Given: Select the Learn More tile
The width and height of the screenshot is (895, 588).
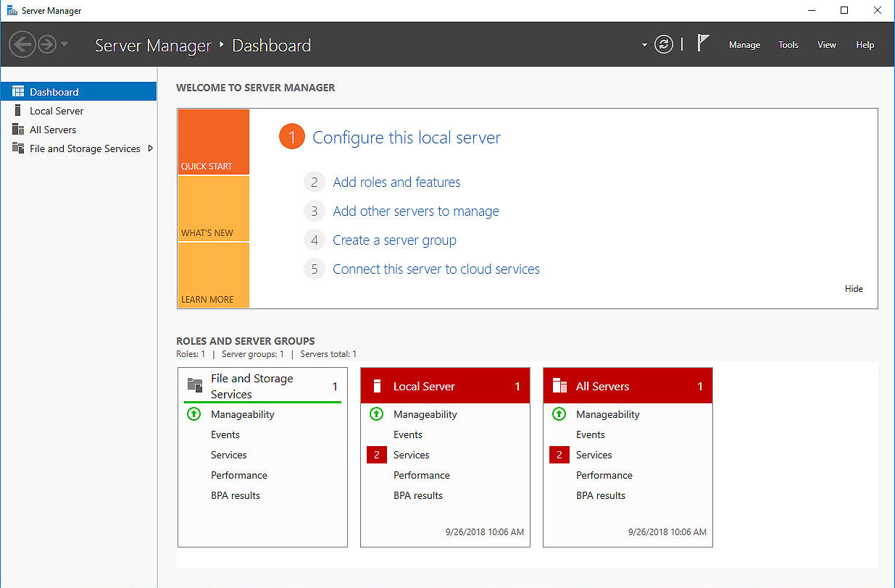Looking at the screenshot, I should tap(213, 275).
